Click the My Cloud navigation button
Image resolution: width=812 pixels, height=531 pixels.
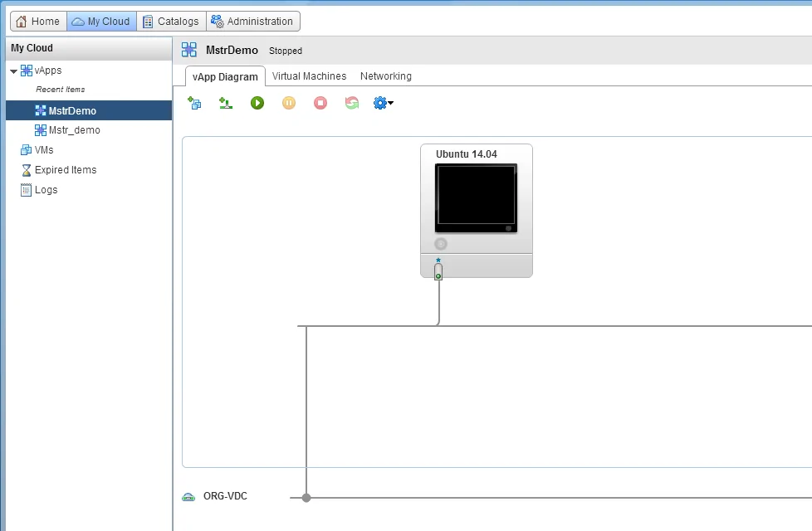[x=101, y=22]
